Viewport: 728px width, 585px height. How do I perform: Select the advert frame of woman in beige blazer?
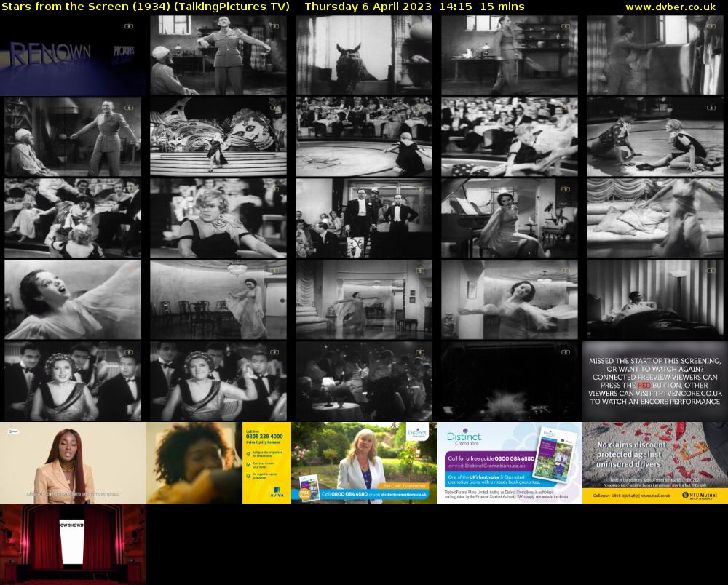pos(73,463)
